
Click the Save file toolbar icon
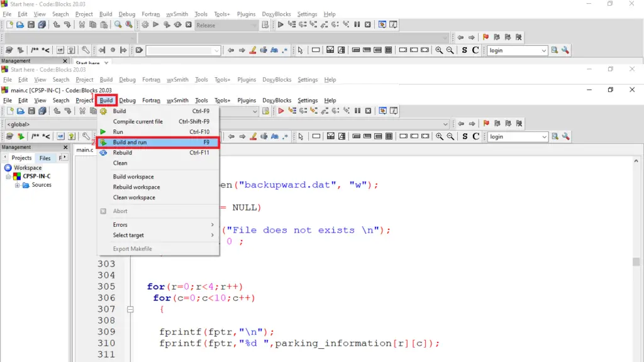31,111
